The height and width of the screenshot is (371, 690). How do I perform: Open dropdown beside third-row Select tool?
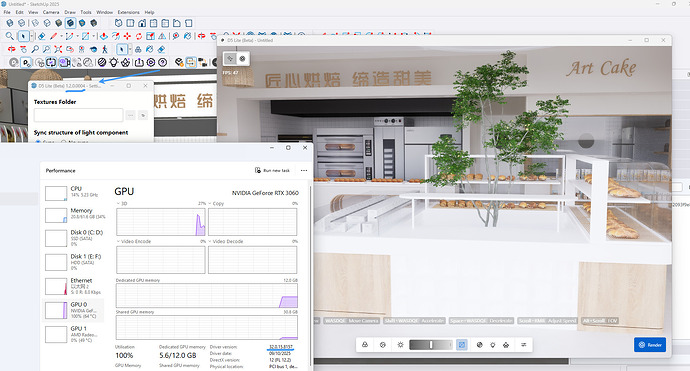(x=130, y=49)
